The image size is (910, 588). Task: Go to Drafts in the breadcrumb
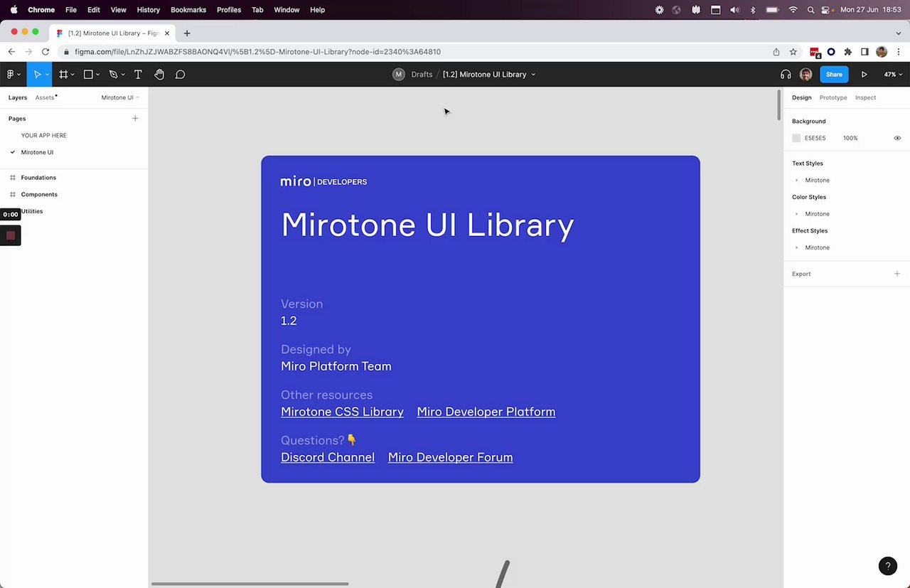[422, 74]
